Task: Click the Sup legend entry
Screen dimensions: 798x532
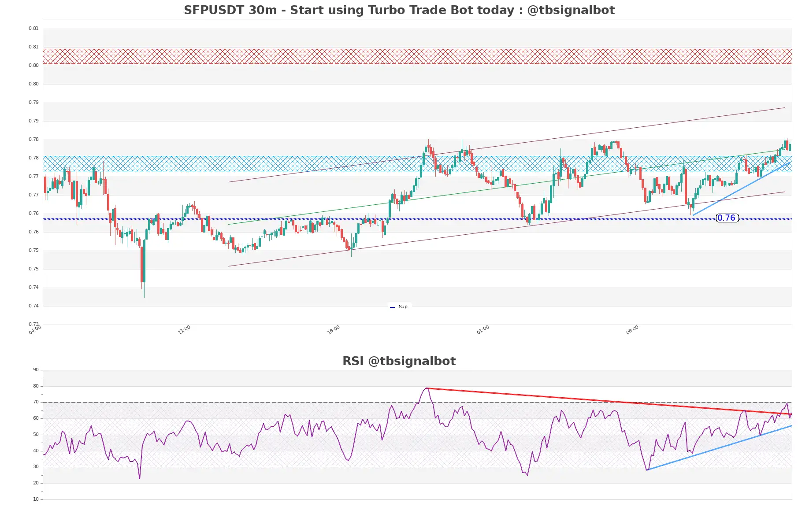Action: 399,307
